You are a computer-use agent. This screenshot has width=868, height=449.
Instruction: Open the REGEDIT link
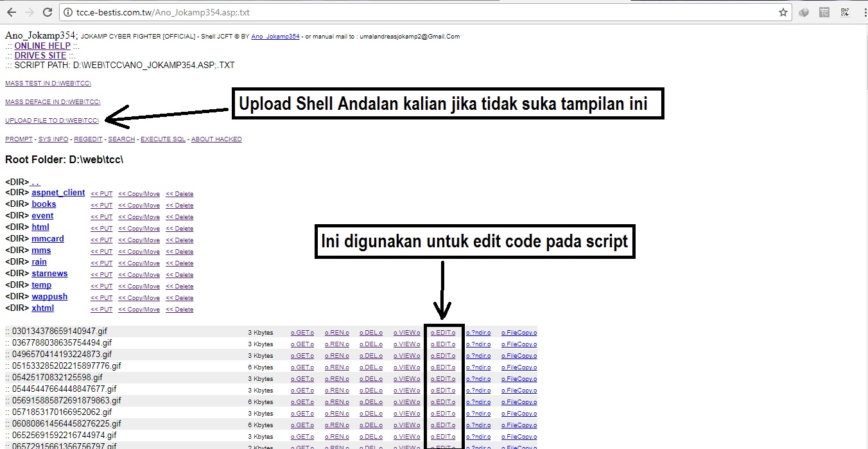88,139
